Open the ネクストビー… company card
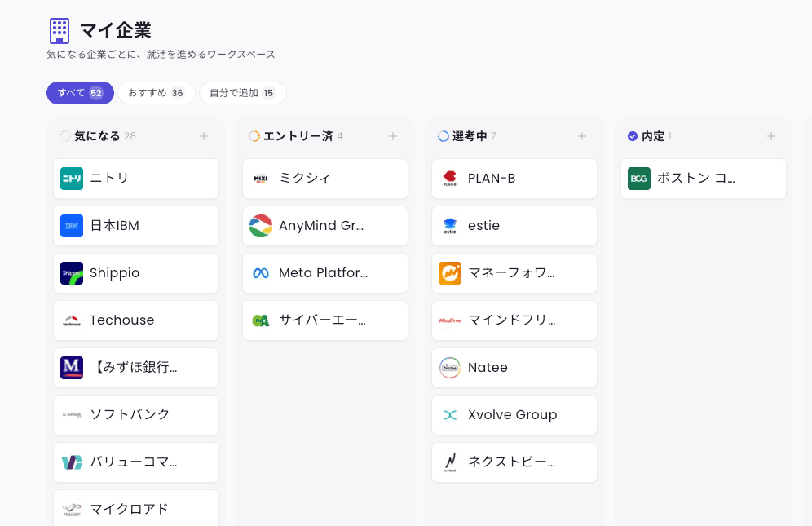The width and height of the screenshot is (812, 526). [x=514, y=462]
